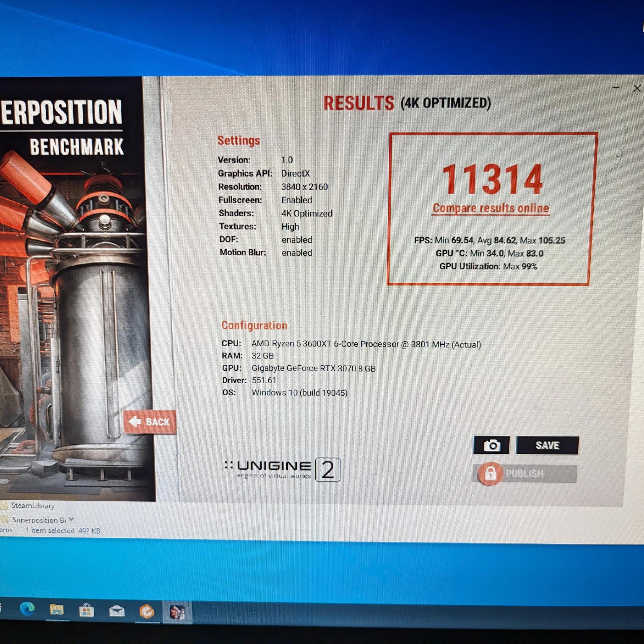Click the BACK button in the benchmark
644x644 pixels.
[x=150, y=422]
